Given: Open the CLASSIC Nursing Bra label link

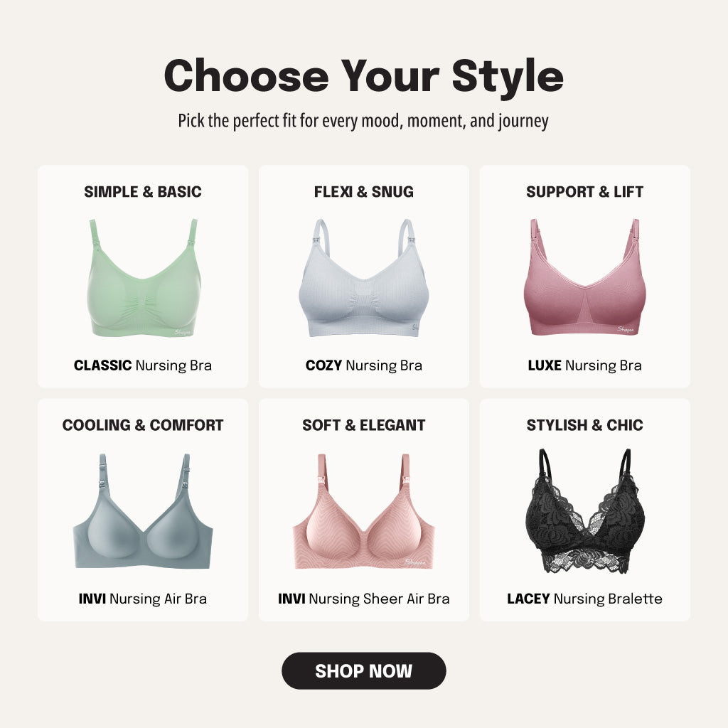Looking at the screenshot, I should (x=142, y=365).
